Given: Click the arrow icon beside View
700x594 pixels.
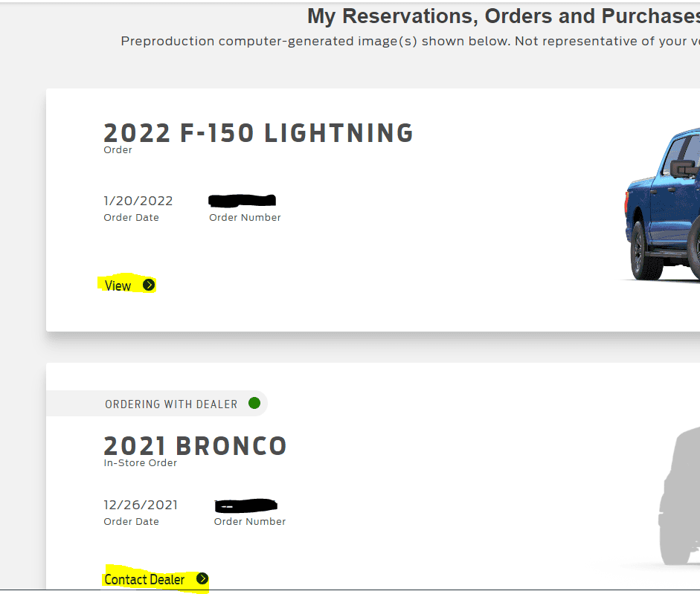Looking at the screenshot, I should pos(149,285).
